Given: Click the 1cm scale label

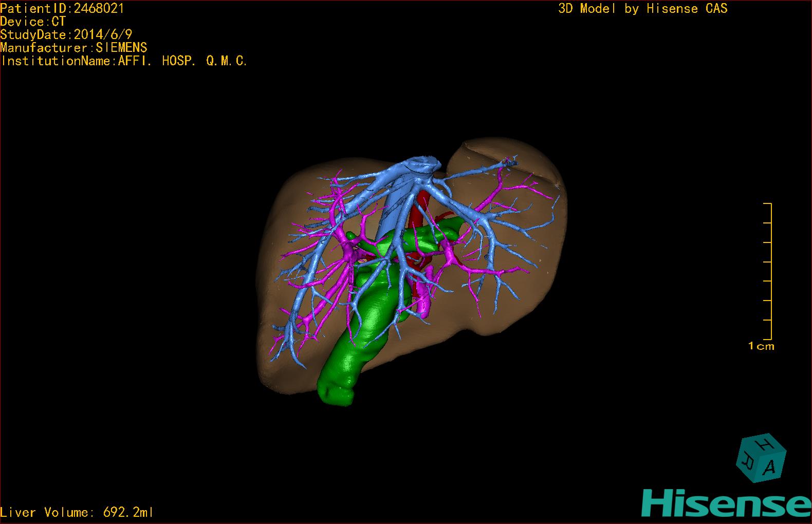Looking at the screenshot, I should coord(761,346).
